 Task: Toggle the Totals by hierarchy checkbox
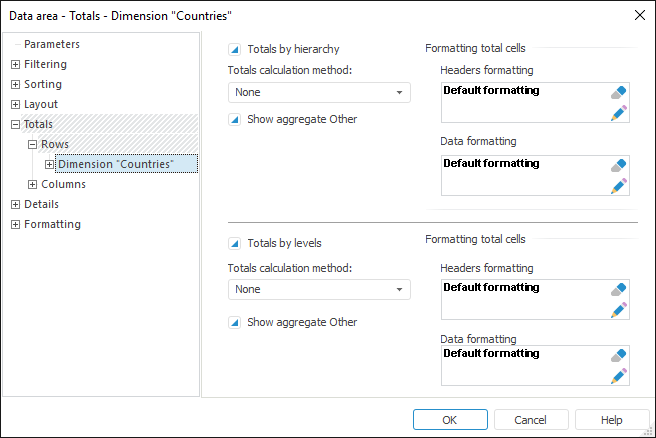coord(234,48)
